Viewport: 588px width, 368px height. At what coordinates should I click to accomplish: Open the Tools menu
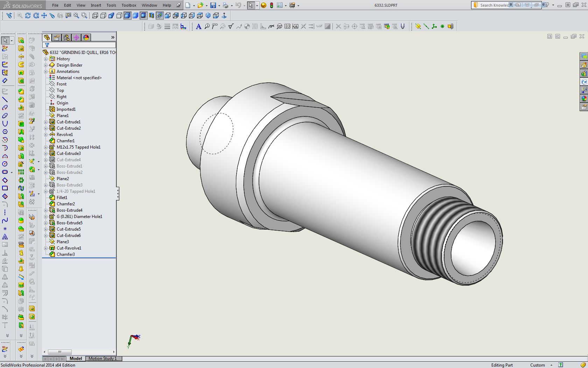tap(111, 5)
